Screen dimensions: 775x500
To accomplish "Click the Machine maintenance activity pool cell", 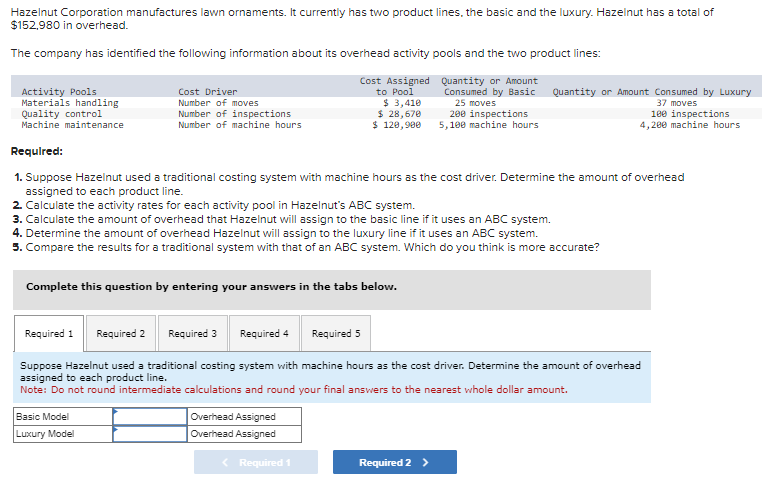I will coord(72,125).
